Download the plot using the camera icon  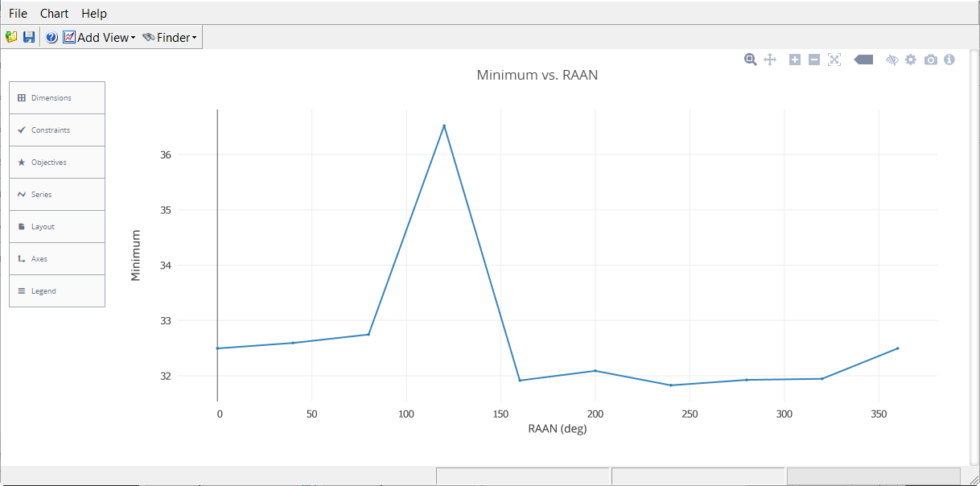pyautogui.click(x=931, y=60)
